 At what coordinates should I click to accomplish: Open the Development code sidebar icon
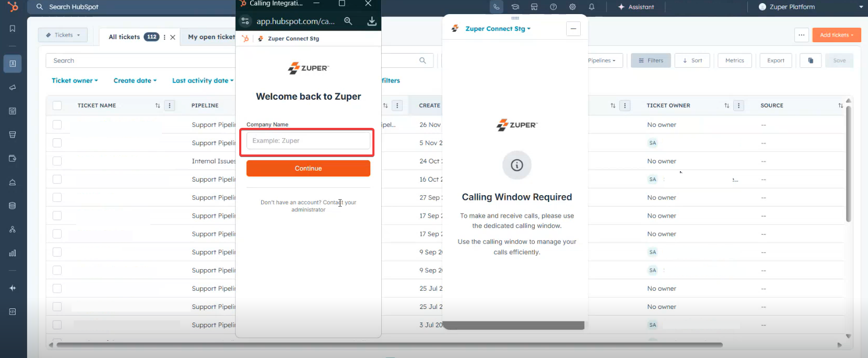point(13,312)
